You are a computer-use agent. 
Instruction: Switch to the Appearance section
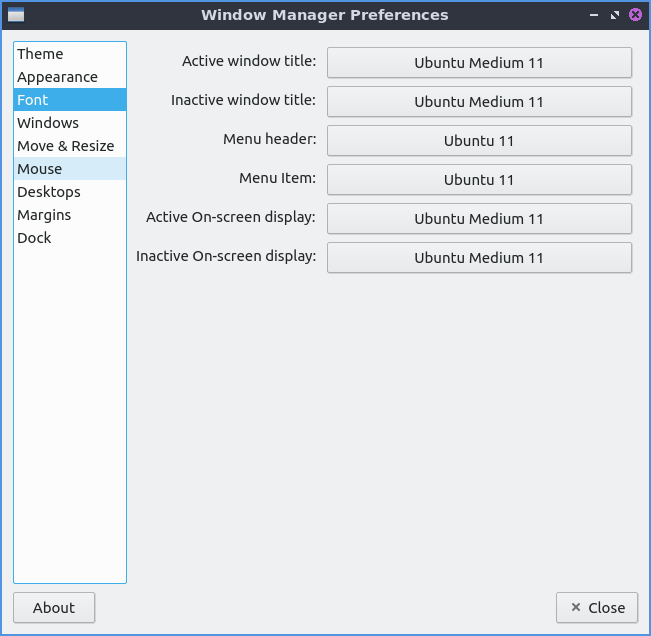click(57, 77)
